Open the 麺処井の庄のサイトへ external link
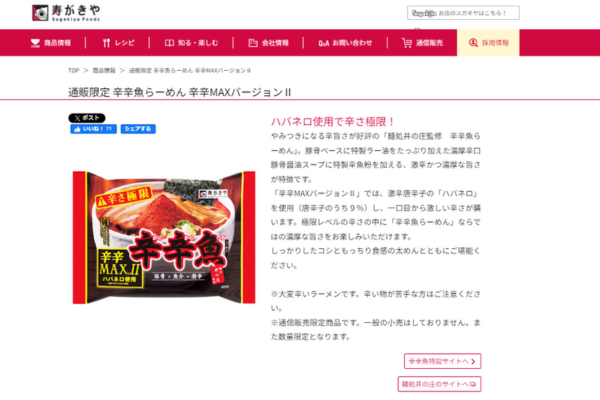This screenshot has height=400, width=600. [x=439, y=384]
